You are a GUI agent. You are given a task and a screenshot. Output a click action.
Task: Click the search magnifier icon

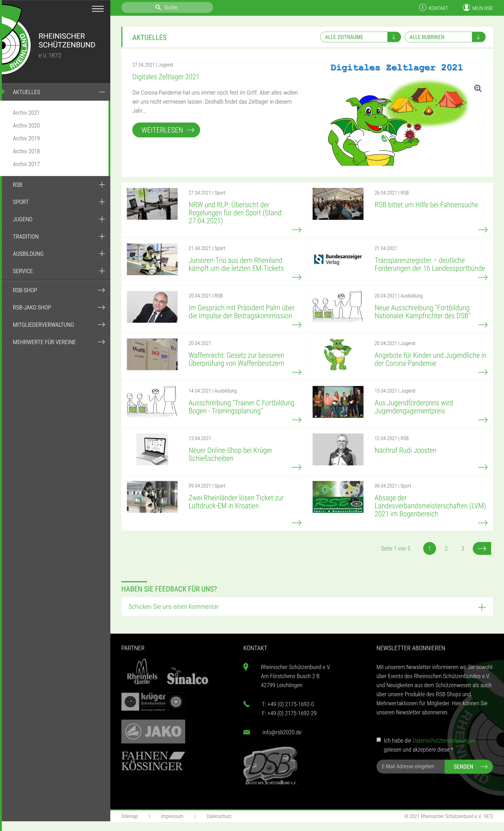[158, 7]
